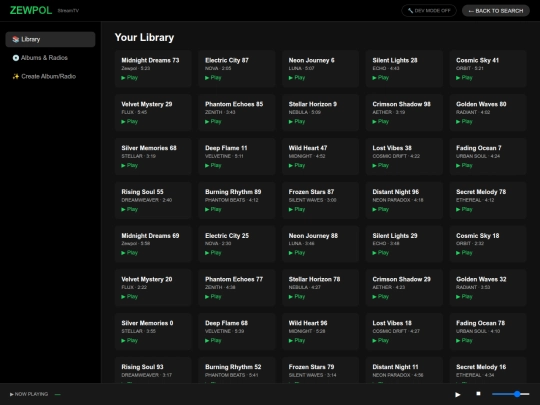Play Neon Journey 88
540x405 pixels.
coord(297,253)
